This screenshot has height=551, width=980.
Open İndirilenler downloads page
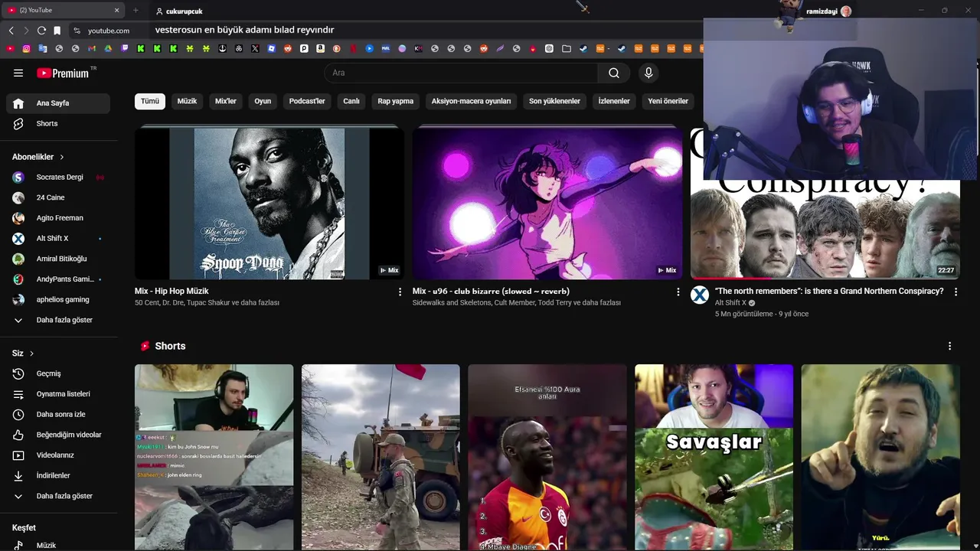58,475
